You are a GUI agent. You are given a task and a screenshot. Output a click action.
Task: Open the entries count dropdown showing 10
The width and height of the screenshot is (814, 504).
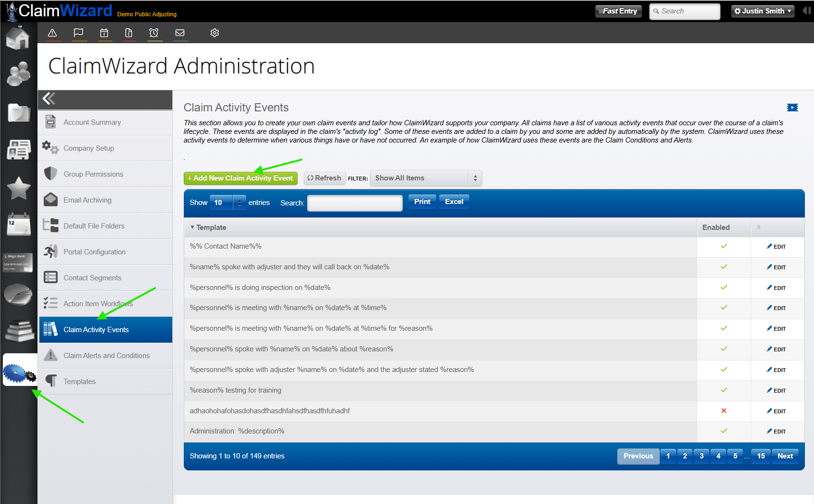[227, 203]
